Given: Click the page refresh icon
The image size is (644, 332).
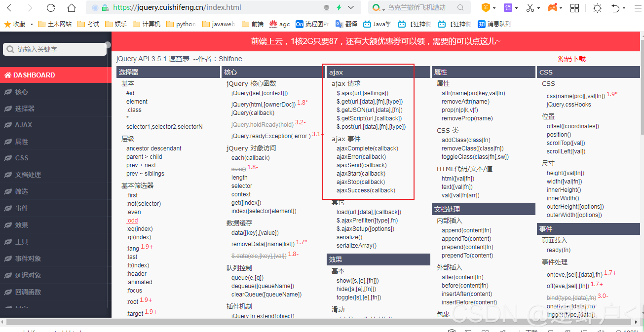Looking at the screenshot, I should click(51, 8).
